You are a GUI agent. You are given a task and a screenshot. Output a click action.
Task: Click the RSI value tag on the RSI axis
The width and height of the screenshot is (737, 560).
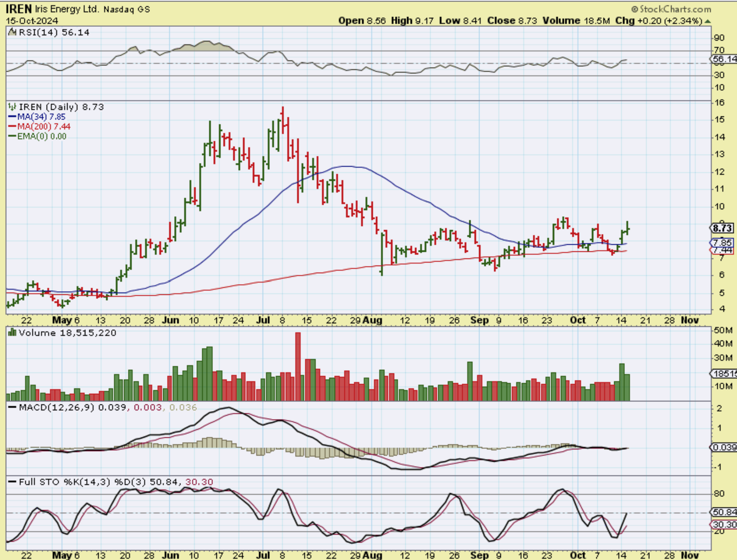tap(724, 59)
